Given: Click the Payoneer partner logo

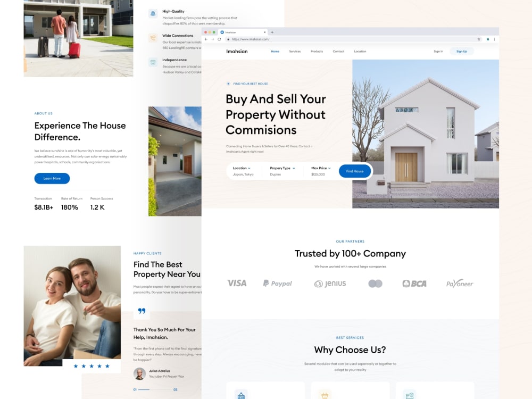Looking at the screenshot, I should tap(460, 284).
